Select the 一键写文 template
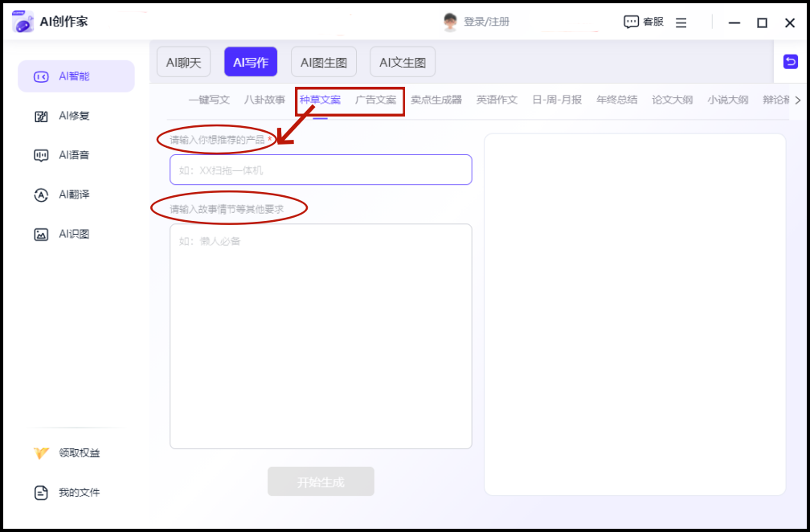Image resolution: width=810 pixels, height=532 pixels. 209,100
